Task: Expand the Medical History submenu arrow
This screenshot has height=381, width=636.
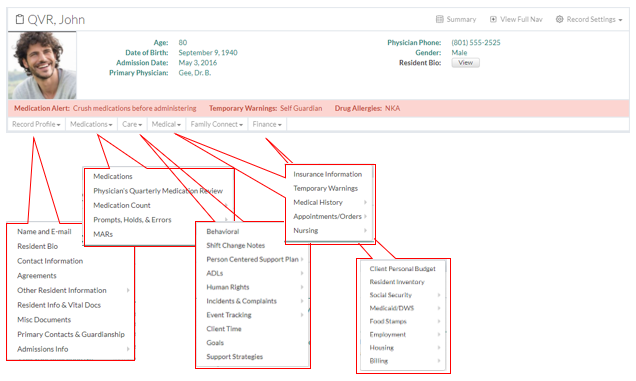Action: click(365, 202)
